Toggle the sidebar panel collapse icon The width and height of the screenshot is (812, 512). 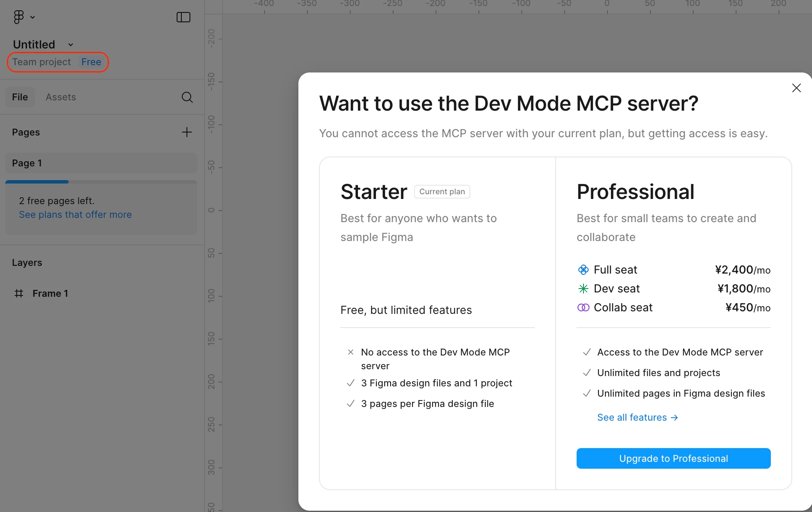(183, 17)
